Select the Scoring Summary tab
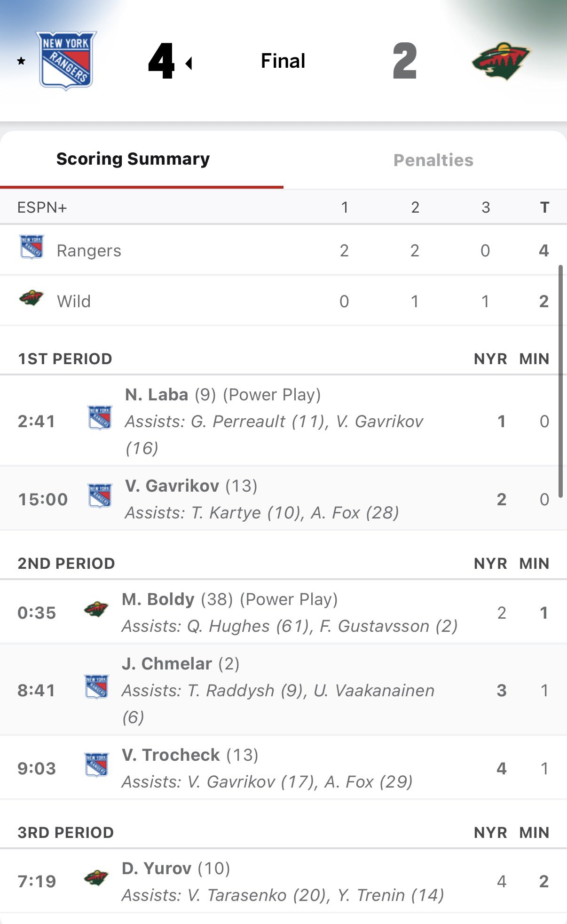 coord(133,159)
